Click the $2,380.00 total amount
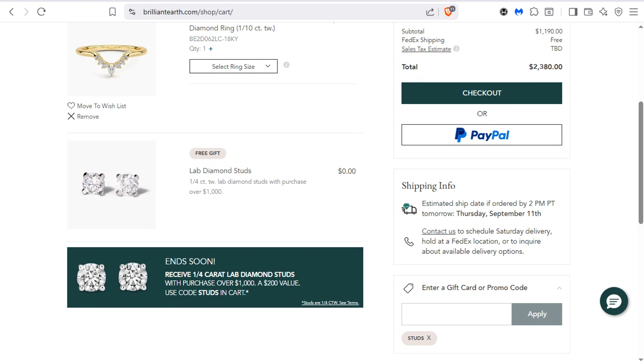The width and height of the screenshot is (644, 361). 545,67
